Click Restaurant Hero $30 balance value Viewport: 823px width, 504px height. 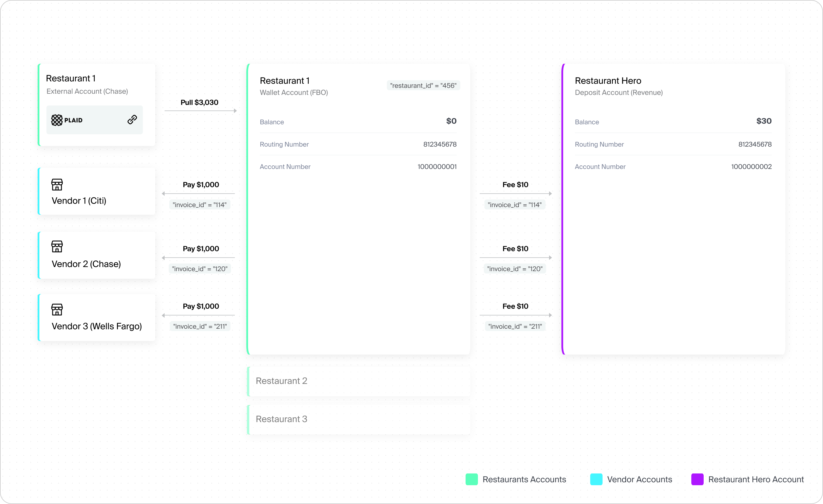pos(764,121)
